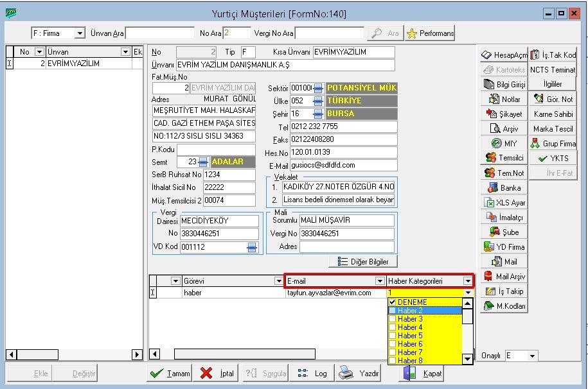Screen dimensions: 588x389
Task: Click the Diğer Bilgiler button
Action: coord(363,261)
